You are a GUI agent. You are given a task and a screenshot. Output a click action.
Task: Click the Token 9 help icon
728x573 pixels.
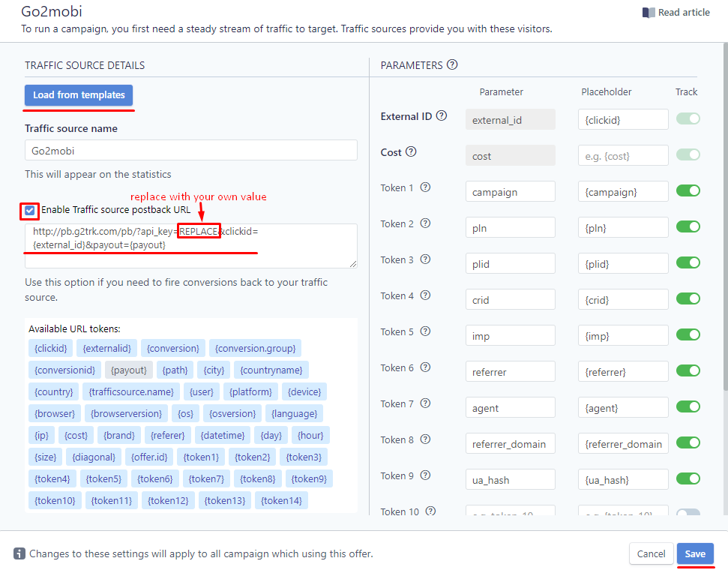(425, 475)
